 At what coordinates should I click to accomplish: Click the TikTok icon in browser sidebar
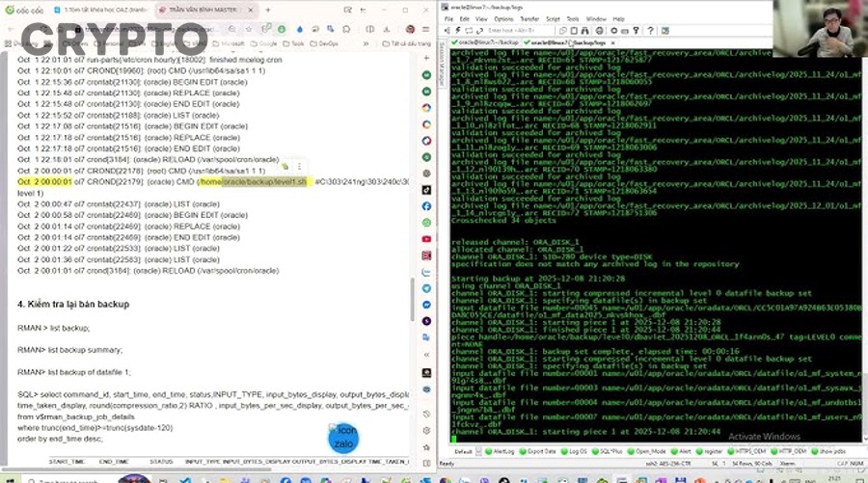tap(426, 190)
